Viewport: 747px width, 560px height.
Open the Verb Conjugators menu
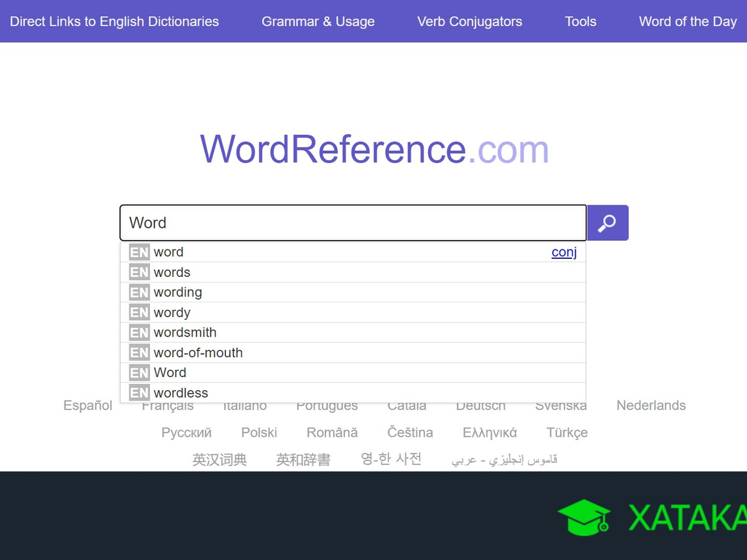[x=469, y=21]
